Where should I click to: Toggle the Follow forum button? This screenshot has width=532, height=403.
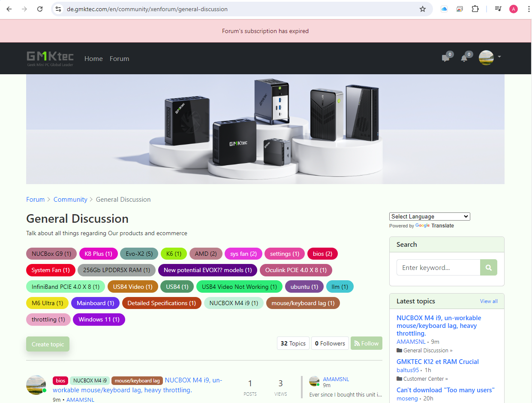[x=366, y=343]
